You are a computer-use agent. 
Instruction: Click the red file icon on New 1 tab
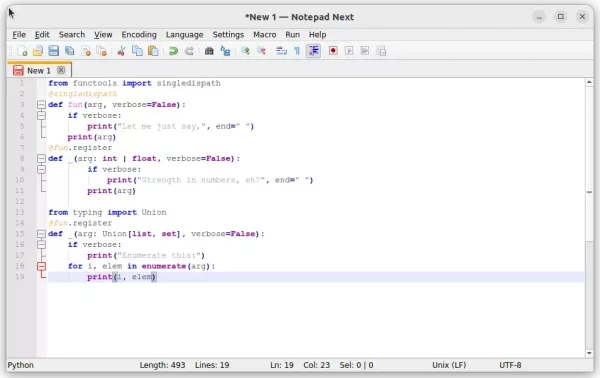point(18,70)
